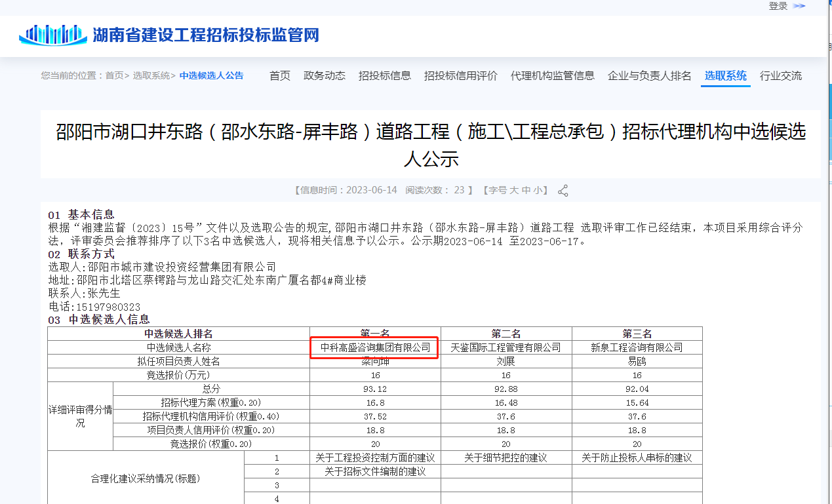Click 关于招标文件编制的建议 cell
The image size is (832, 504).
[376, 471]
